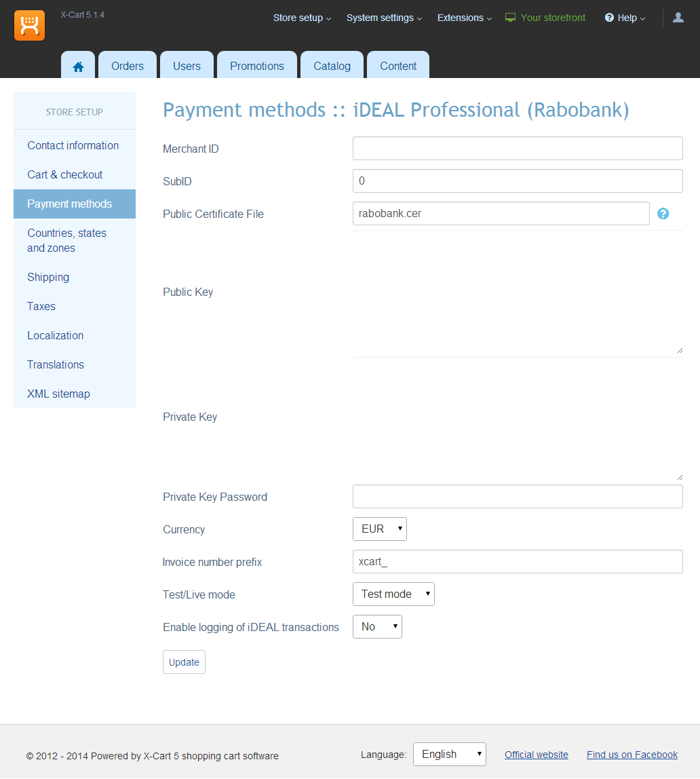Click the Public Certificate File help icon
This screenshot has height=779, width=700.
tap(663, 214)
